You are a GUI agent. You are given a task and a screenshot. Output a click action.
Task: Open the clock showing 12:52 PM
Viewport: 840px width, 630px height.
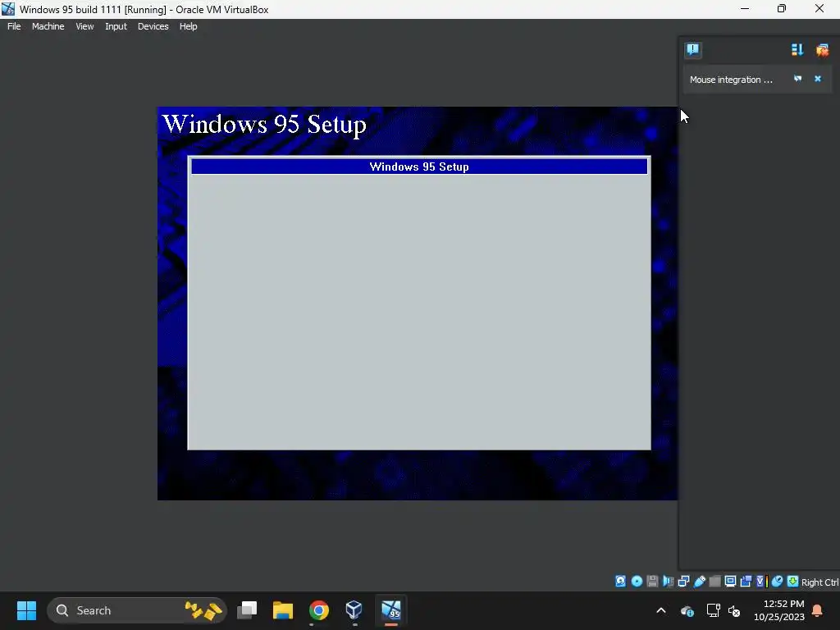click(779, 610)
